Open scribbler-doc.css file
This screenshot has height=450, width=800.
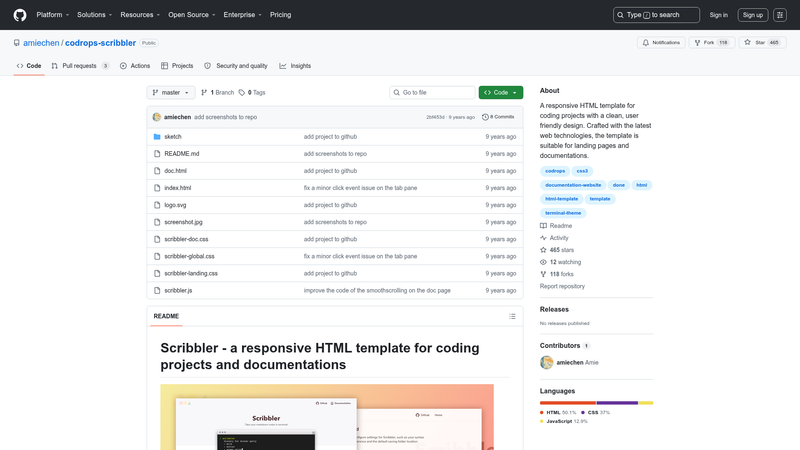point(186,239)
